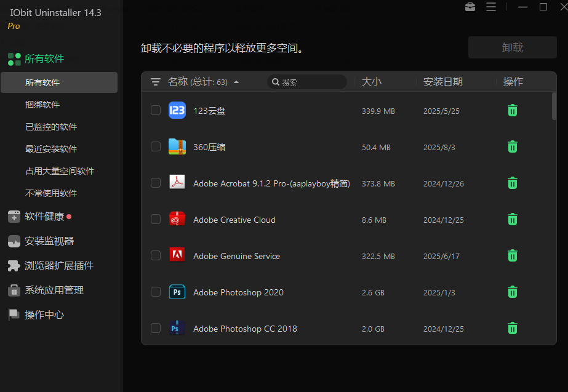Open the 最近安装软件 category
The image size is (568, 392).
point(51,149)
